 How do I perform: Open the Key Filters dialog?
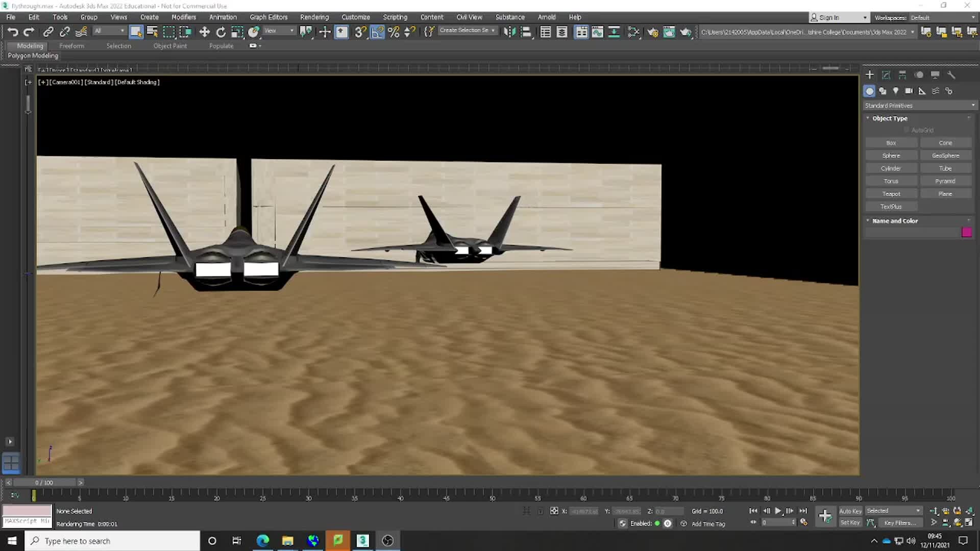click(x=900, y=522)
